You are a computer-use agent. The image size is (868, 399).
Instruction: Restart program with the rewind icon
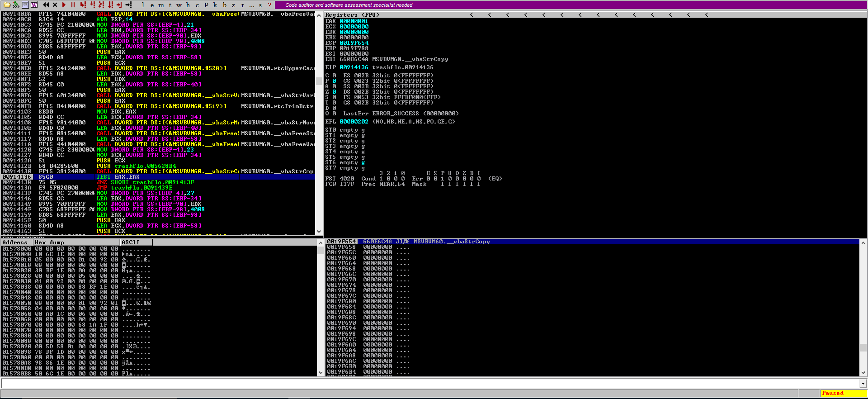pos(46,5)
